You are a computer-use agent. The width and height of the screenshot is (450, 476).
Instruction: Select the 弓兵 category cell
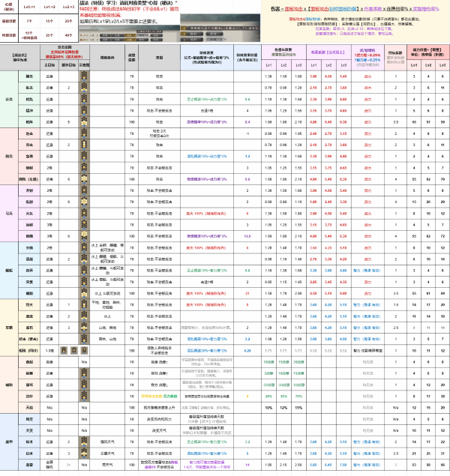tap(10, 214)
